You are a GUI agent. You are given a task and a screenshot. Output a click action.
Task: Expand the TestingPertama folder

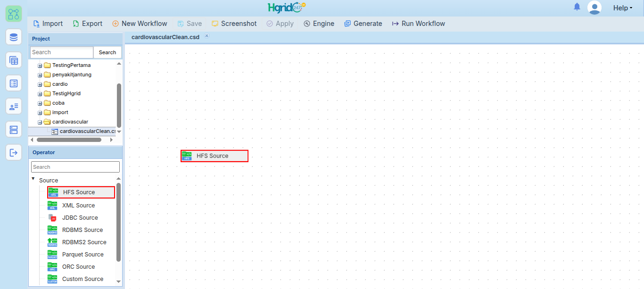(x=40, y=66)
